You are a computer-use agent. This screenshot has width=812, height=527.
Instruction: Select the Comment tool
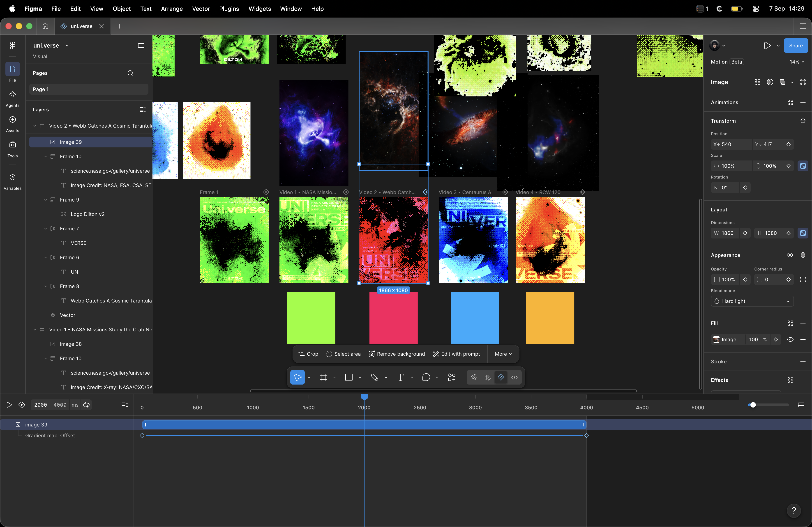pos(426,377)
